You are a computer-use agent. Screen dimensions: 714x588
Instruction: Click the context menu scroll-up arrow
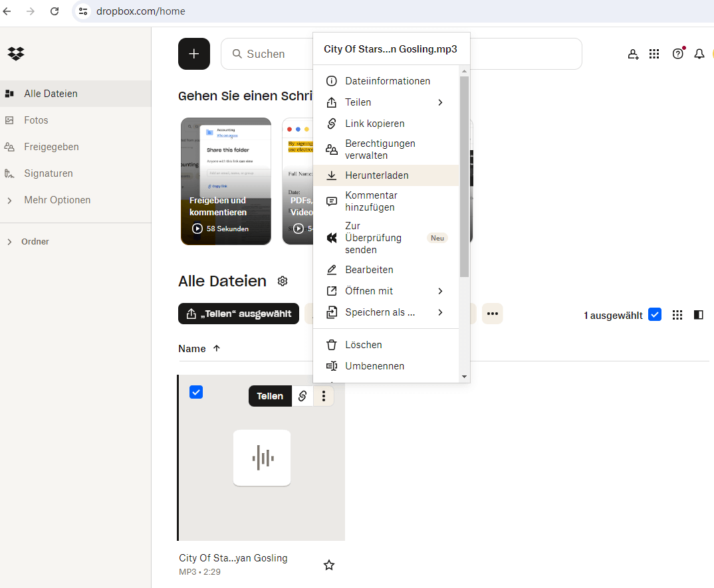pyautogui.click(x=464, y=72)
